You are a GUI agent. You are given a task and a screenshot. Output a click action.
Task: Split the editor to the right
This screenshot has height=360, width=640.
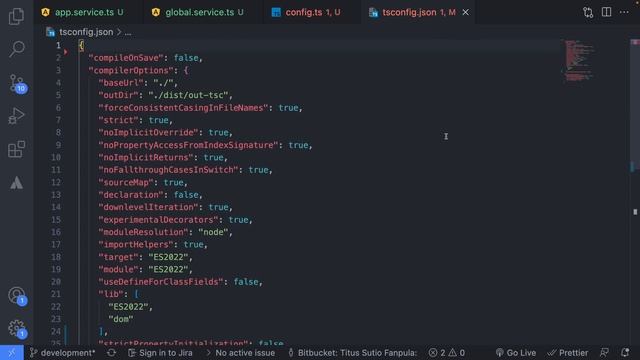pyautogui.click(x=607, y=12)
